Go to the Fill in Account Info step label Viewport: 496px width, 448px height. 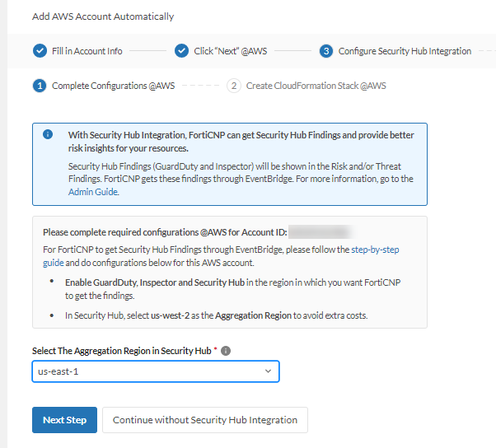point(87,51)
